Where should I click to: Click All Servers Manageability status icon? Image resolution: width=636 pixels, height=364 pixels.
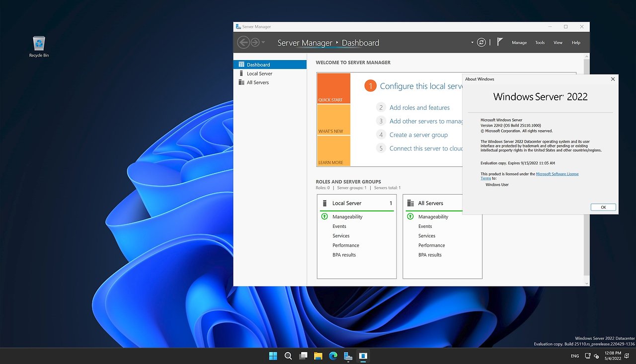[x=410, y=217]
